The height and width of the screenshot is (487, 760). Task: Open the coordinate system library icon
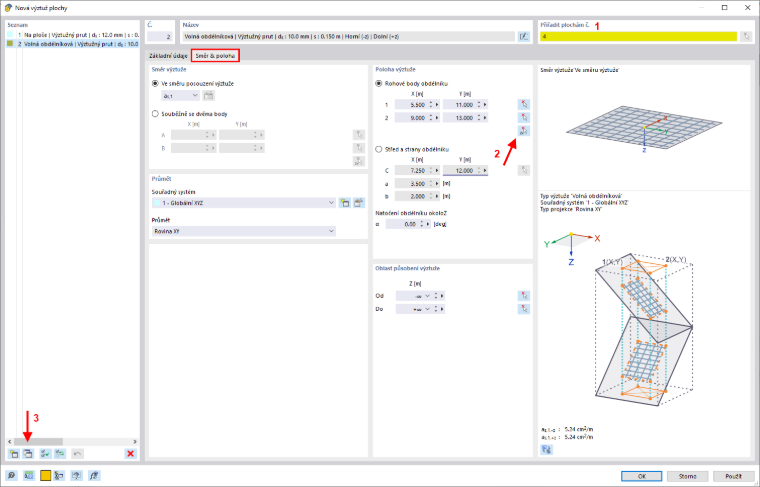click(x=359, y=203)
